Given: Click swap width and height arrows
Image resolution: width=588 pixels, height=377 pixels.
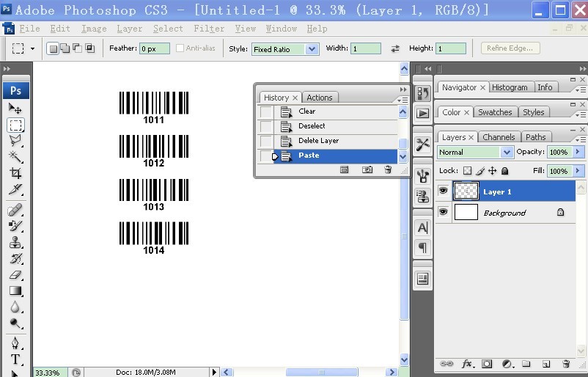Looking at the screenshot, I should pyautogui.click(x=395, y=49).
